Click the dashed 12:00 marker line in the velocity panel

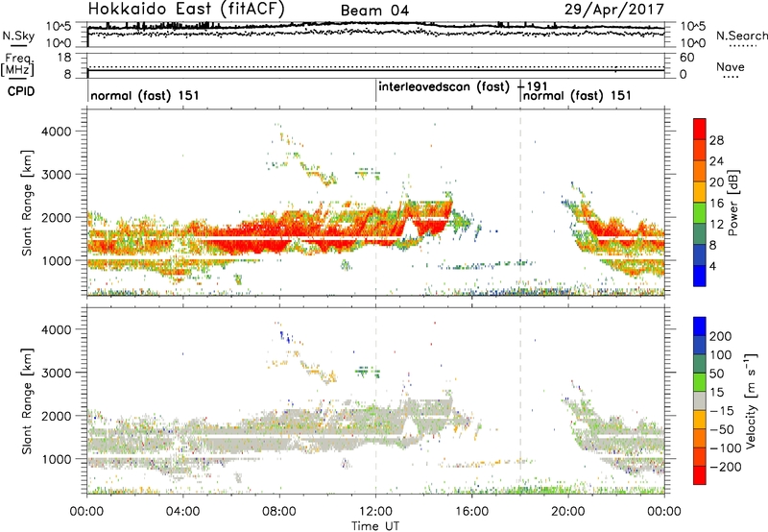tap(376, 400)
